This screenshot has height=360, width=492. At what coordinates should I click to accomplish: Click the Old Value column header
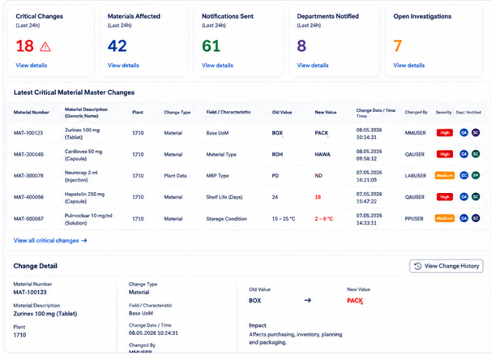point(282,112)
